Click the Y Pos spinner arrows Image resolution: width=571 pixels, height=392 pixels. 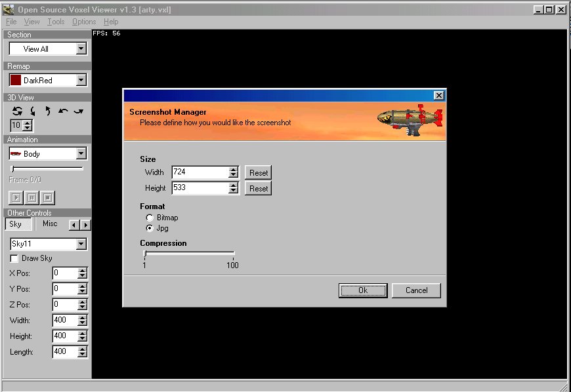pos(83,288)
